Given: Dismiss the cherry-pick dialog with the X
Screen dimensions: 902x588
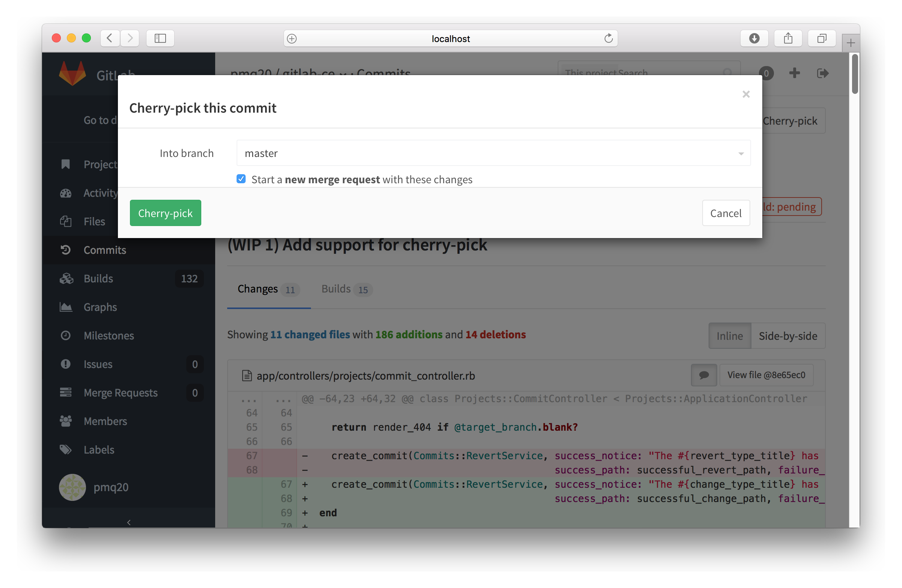Looking at the screenshot, I should tap(746, 94).
